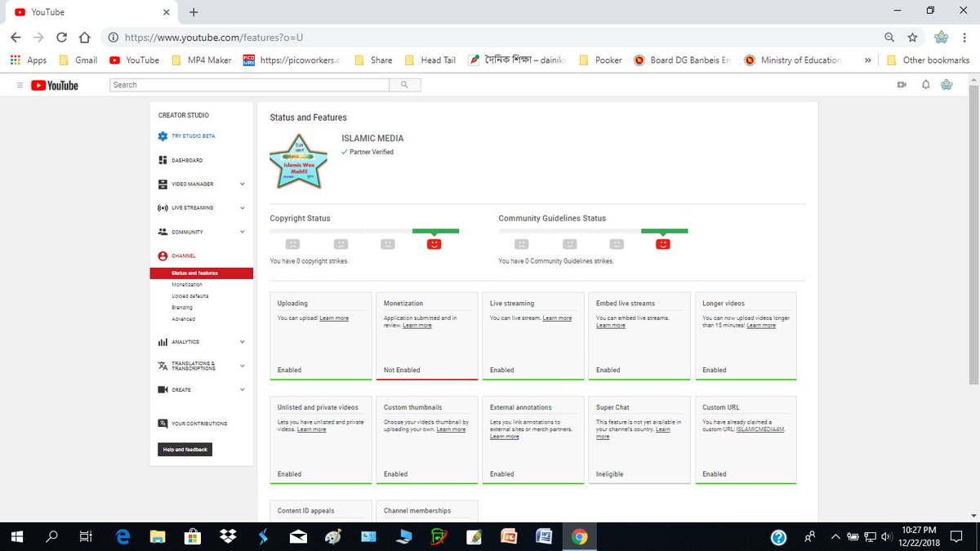Image resolution: width=980 pixels, height=551 pixels.
Task: Click the Create camera icon
Action: (x=163, y=390)
